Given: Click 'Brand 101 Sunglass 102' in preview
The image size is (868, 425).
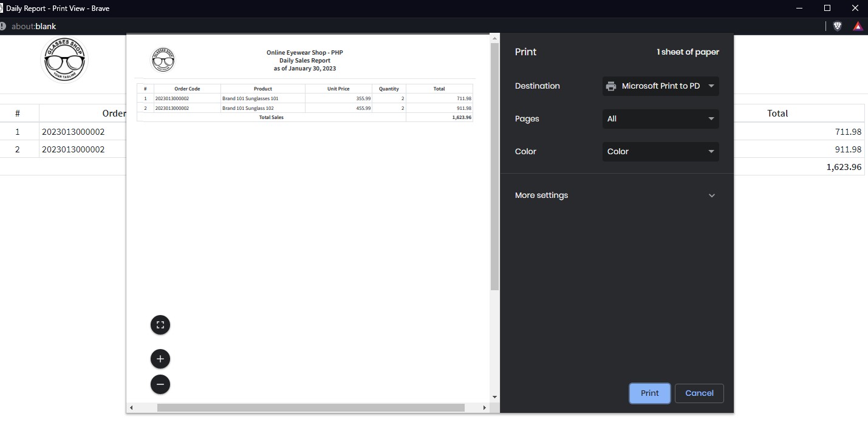Looking at the screenshot, I should [x=248, y=108].
